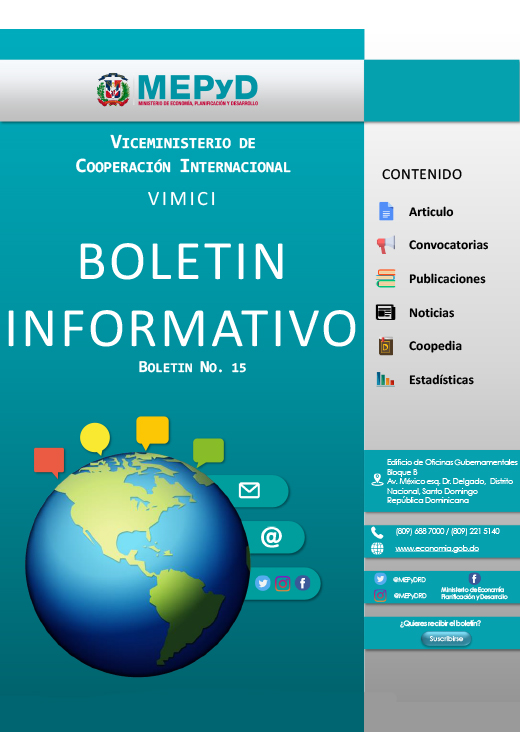Image resolution: width=520 pixels, height=732 pixels.
Task: Click the phone number (809) 688 7000
Action: (420, 531)
